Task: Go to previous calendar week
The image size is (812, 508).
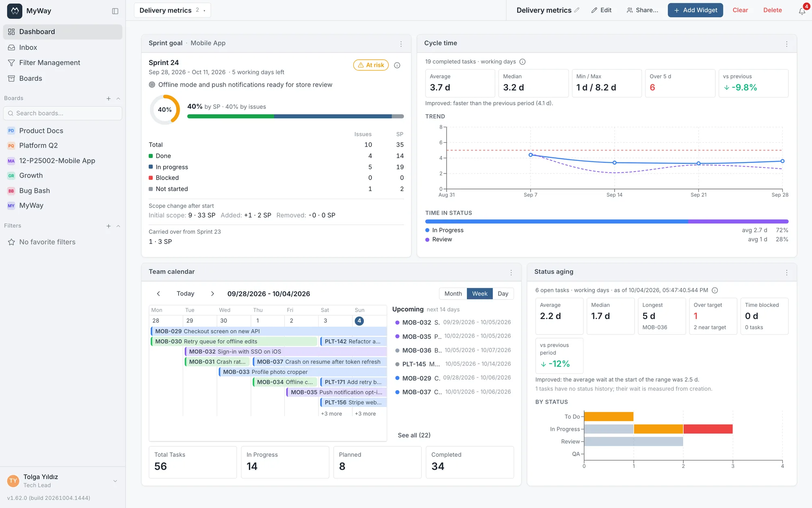Action: pyautogui.click(x=158, y=293)
